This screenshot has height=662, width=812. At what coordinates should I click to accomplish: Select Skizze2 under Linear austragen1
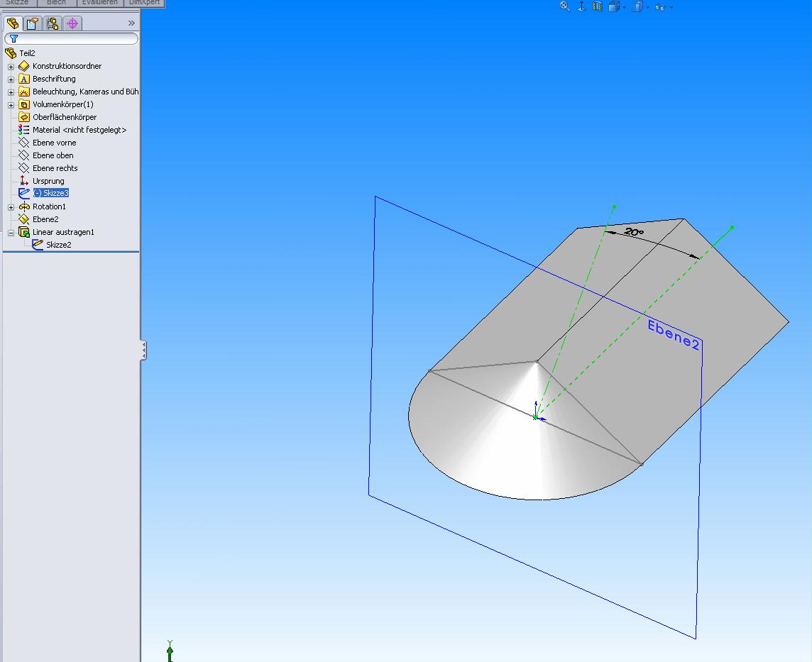pos(58,245)
